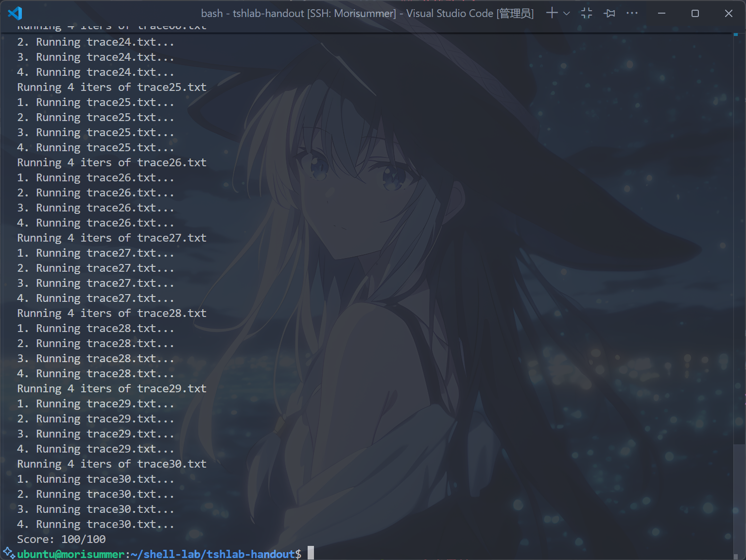Open the more actions ellipsis menu

632,13
